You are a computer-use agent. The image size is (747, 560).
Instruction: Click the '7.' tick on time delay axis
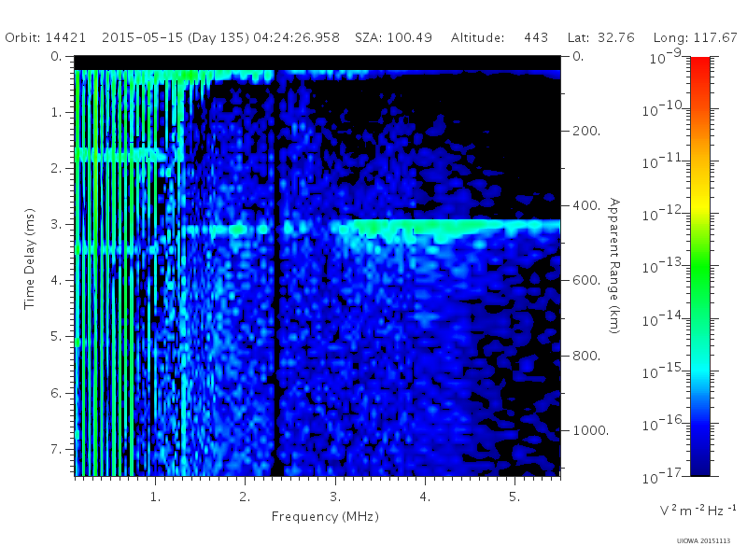[x=57, y=449]
